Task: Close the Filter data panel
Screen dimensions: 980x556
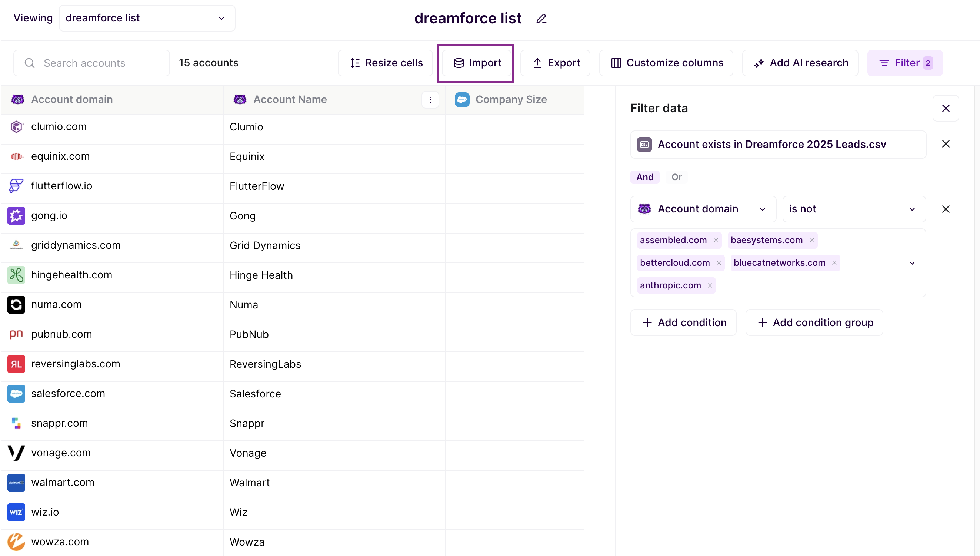Action: [946, 109]
